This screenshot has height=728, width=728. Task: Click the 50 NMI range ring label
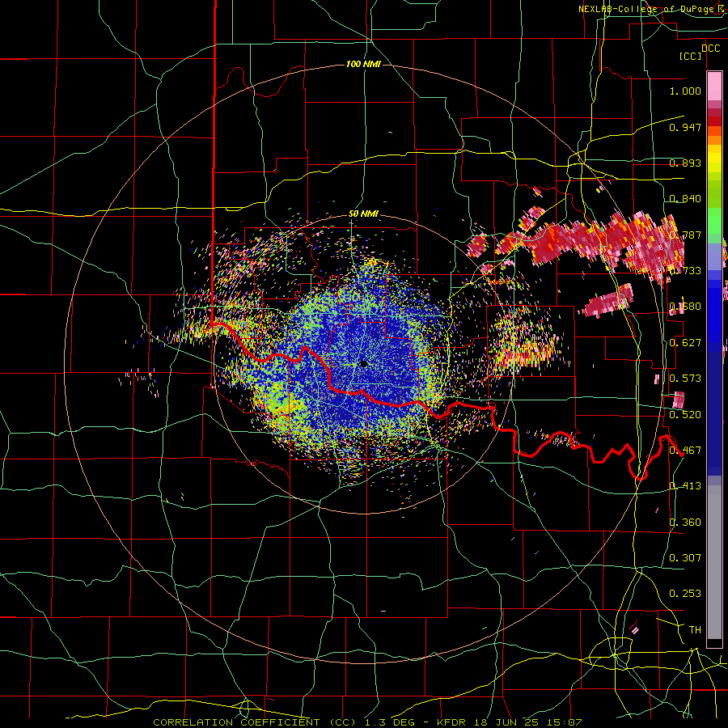click(363, 214)
